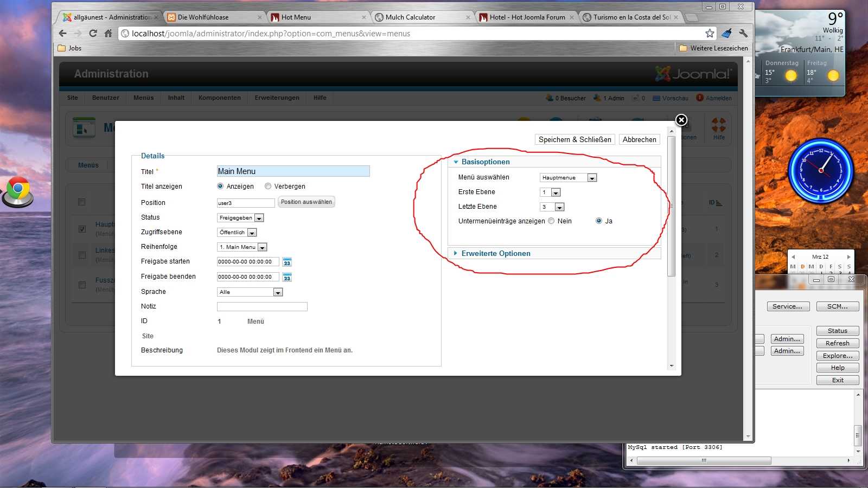Select Verbergen for Titel anzeigen
The height and width of the screenshot is (488, 868).
pos(268,186)
